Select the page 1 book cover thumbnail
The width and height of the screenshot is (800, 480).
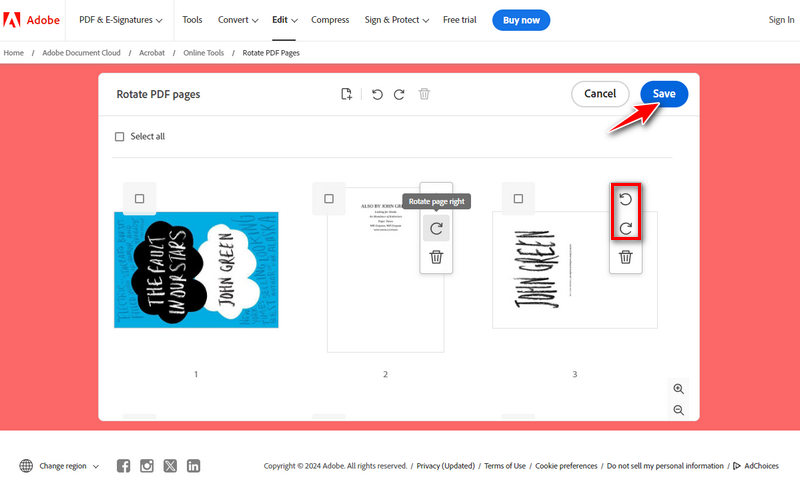click(196, 270)
